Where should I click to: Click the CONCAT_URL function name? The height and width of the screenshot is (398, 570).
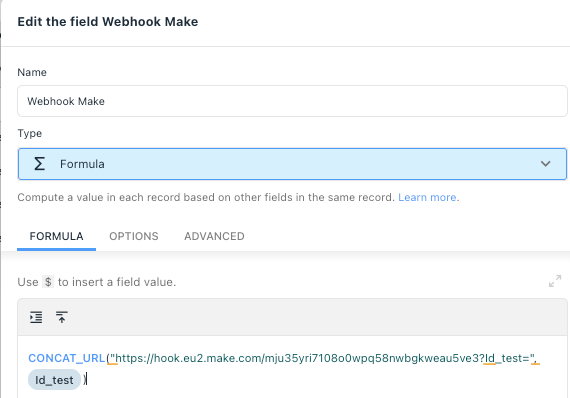point(67,358)
